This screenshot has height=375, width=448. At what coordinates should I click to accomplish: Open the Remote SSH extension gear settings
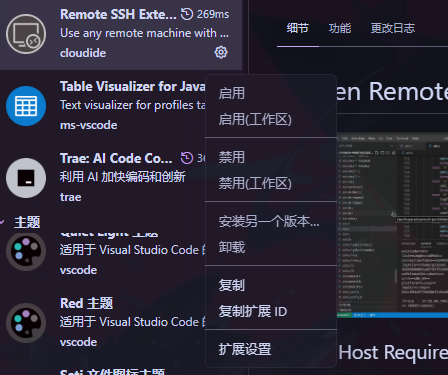click(x=221, y=52)
